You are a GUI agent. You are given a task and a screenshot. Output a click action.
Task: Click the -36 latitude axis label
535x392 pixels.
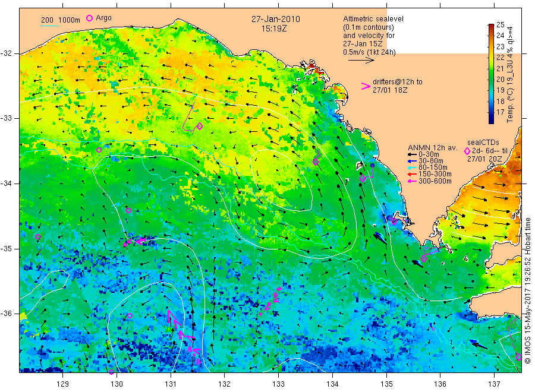point(6,314)
